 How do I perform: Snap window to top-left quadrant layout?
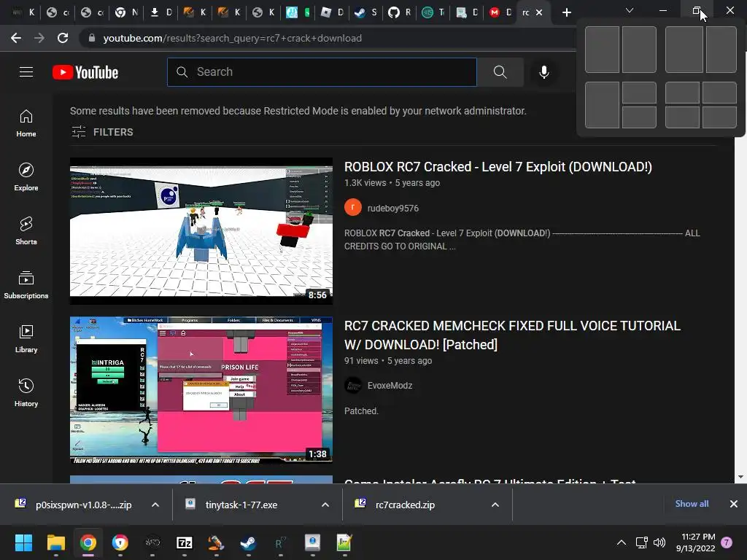click(682, 93)
